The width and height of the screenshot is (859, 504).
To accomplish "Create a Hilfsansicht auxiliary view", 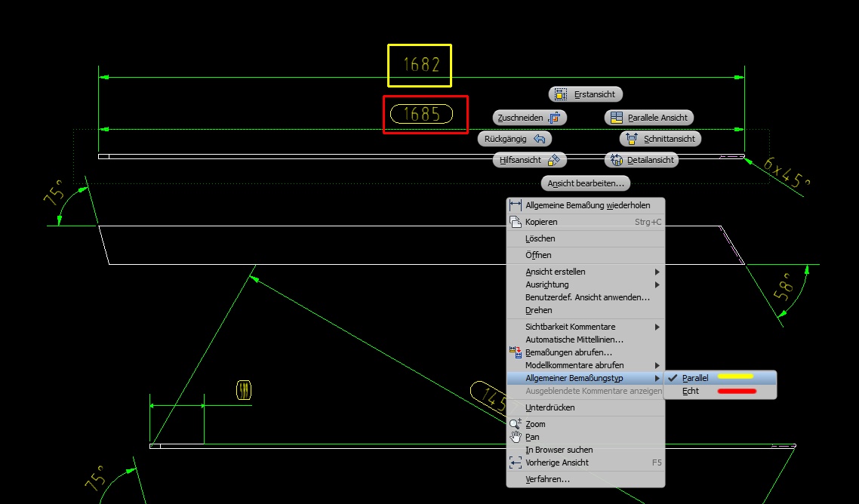I will point(530,160).
